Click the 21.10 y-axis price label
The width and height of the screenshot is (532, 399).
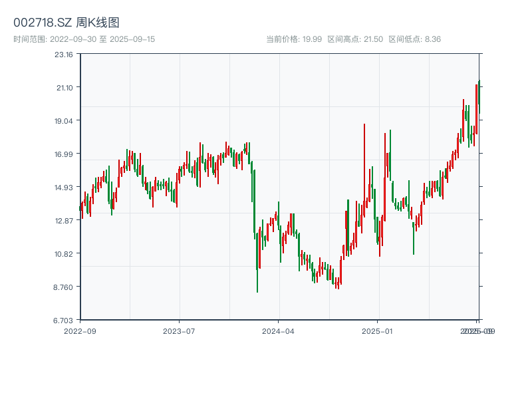click(x=64, y=87)
